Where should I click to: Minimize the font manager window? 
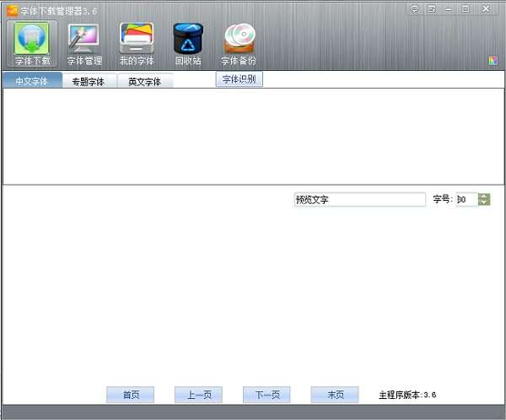coord(449,9)
